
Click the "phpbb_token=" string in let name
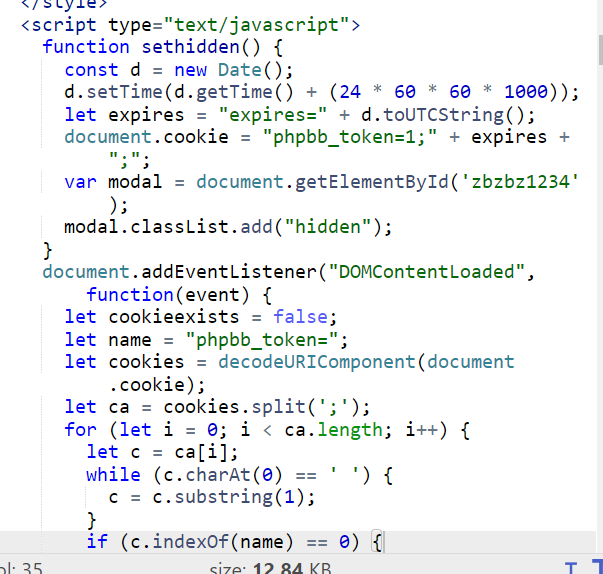[262, 340]
